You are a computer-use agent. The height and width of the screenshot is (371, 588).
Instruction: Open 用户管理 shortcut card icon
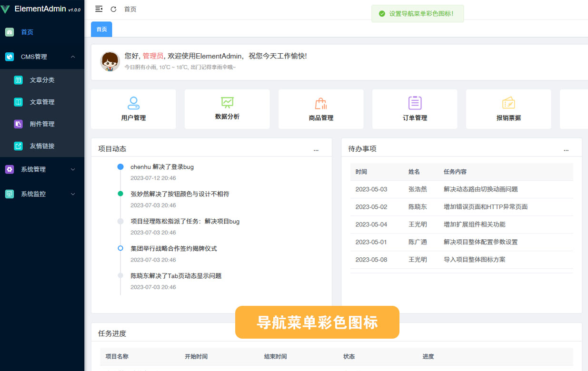pyautogui.click(x=133, y=103)
